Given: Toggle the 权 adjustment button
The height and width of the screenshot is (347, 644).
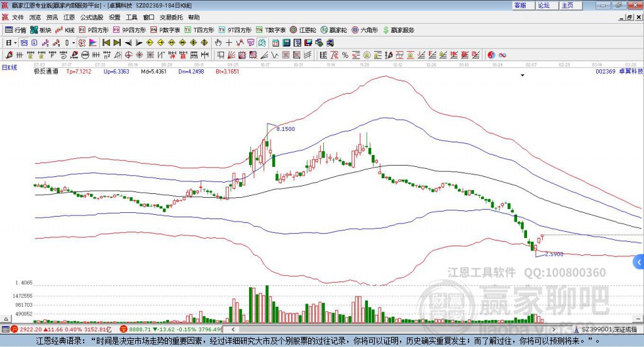Looking at the screenshot, I should pos(82,43).
